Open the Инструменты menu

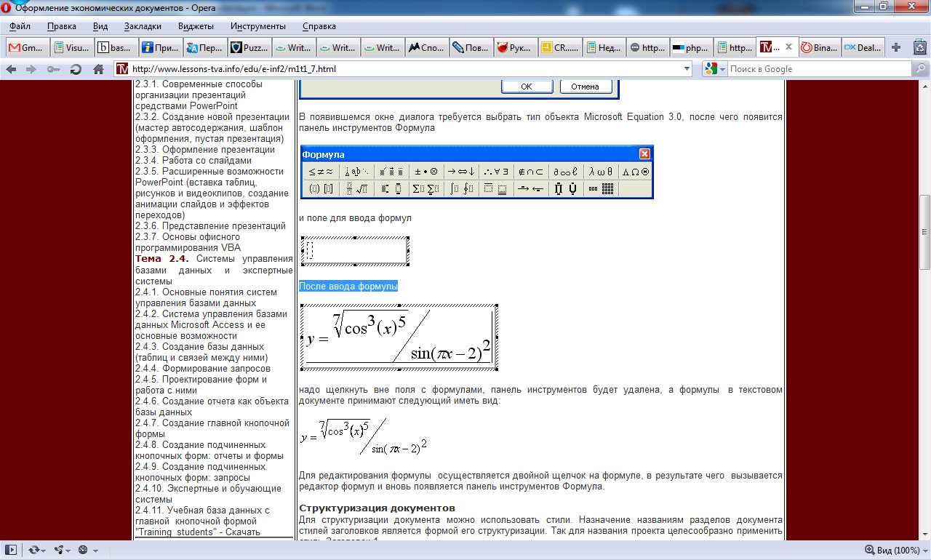coord(258,26)
